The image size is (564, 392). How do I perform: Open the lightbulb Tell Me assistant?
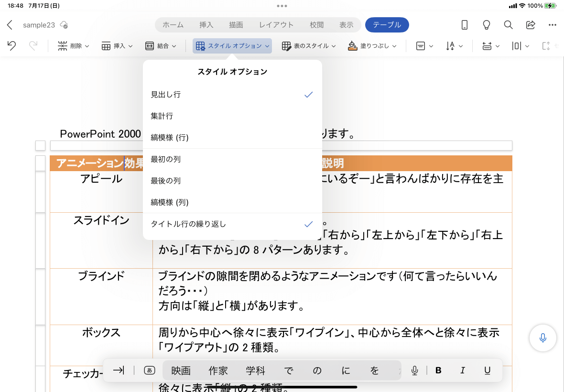coord(486,25)
